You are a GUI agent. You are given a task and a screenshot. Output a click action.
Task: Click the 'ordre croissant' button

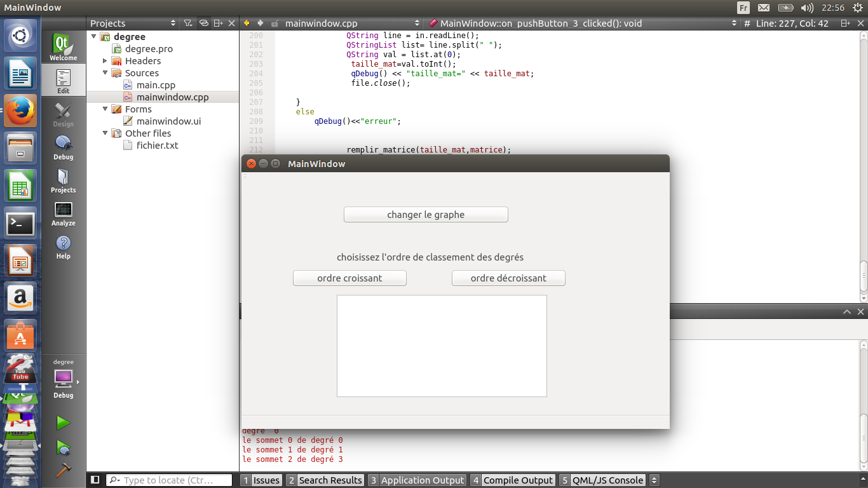pos(349,278)
